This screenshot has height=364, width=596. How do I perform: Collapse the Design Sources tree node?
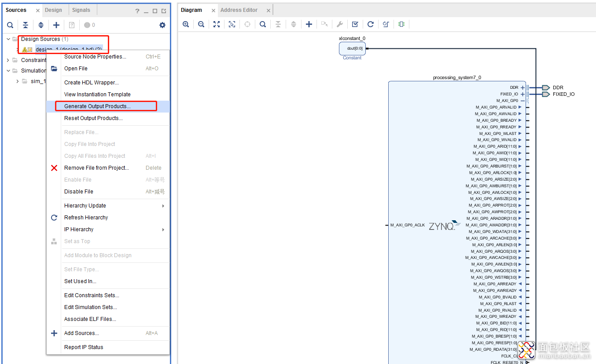pos(8,39)
